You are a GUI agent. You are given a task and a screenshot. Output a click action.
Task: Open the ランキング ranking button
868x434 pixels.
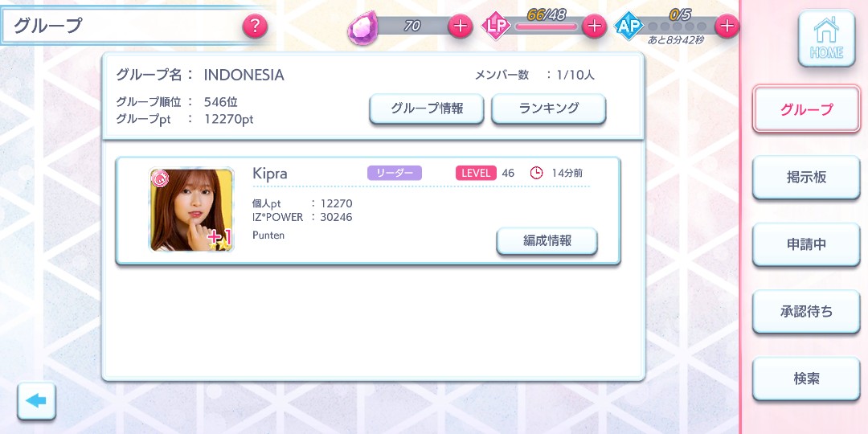[x=549, y=108]
